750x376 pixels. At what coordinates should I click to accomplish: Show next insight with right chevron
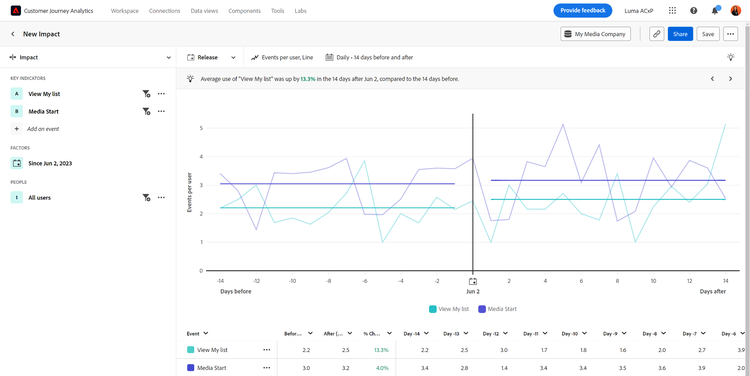pyautogui.click(x=730, y=79)
